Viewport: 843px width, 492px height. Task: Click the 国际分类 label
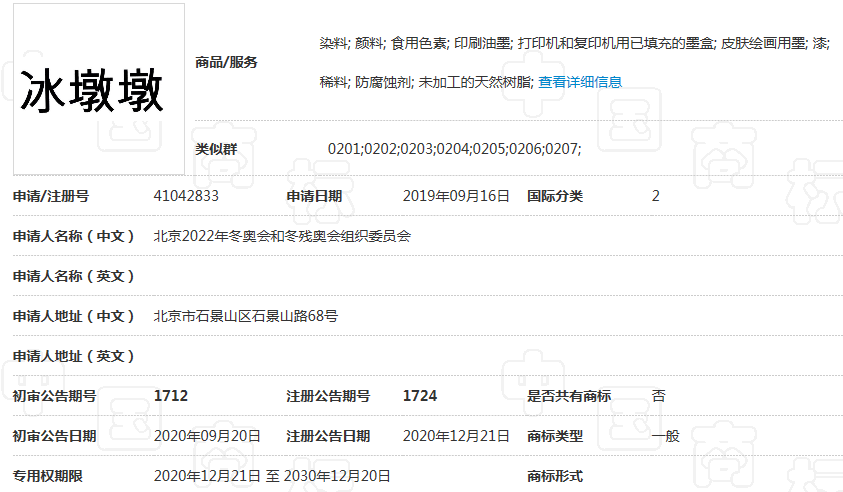click(555, 196)
